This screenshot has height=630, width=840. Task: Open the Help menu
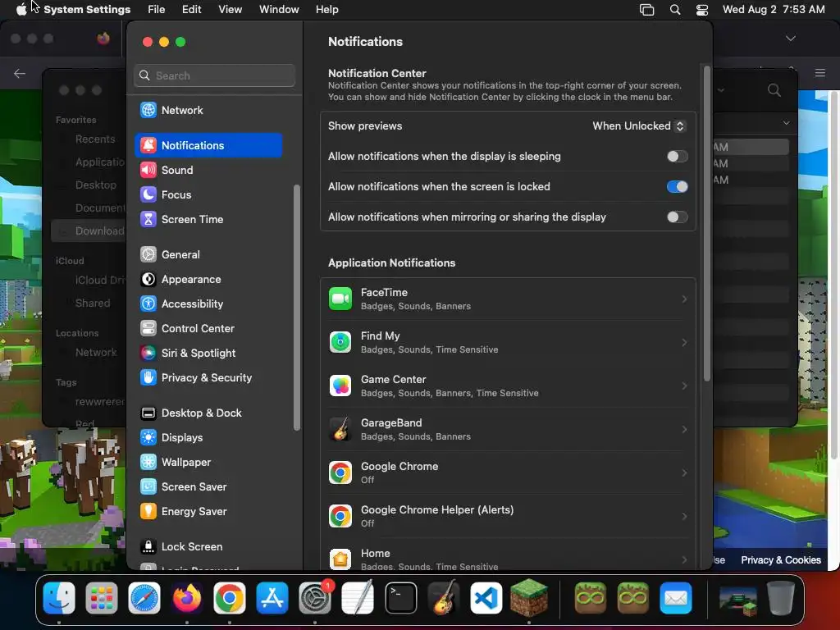point(326,10)
